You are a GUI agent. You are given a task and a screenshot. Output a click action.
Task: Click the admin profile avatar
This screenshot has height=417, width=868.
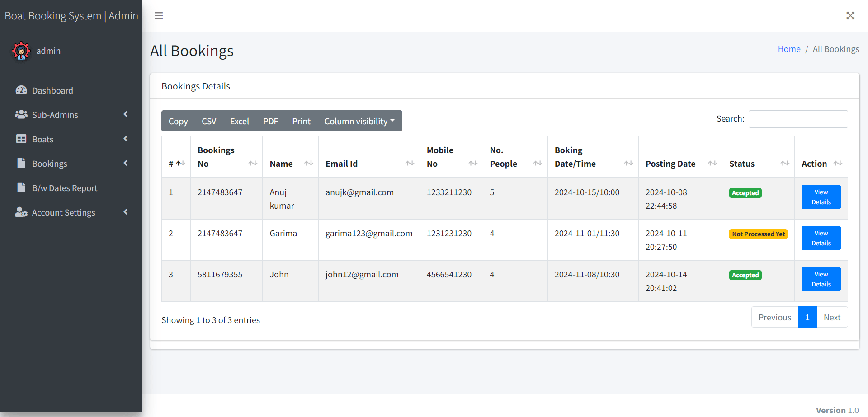click(21, 51)
